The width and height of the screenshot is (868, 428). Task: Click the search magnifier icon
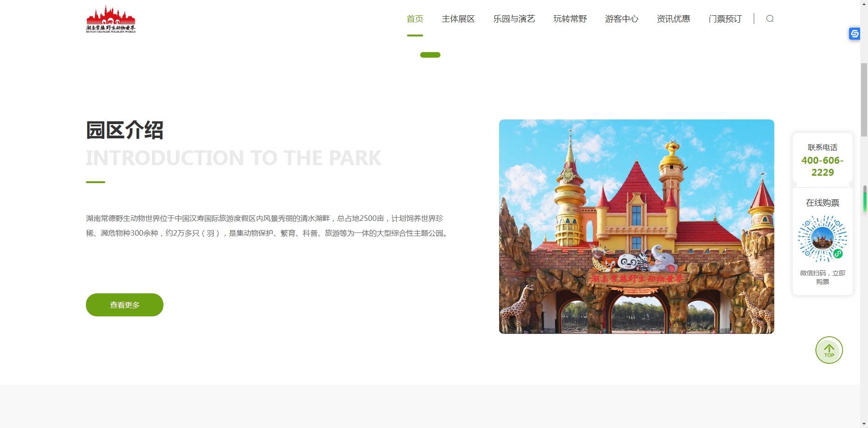coord(770,18)
